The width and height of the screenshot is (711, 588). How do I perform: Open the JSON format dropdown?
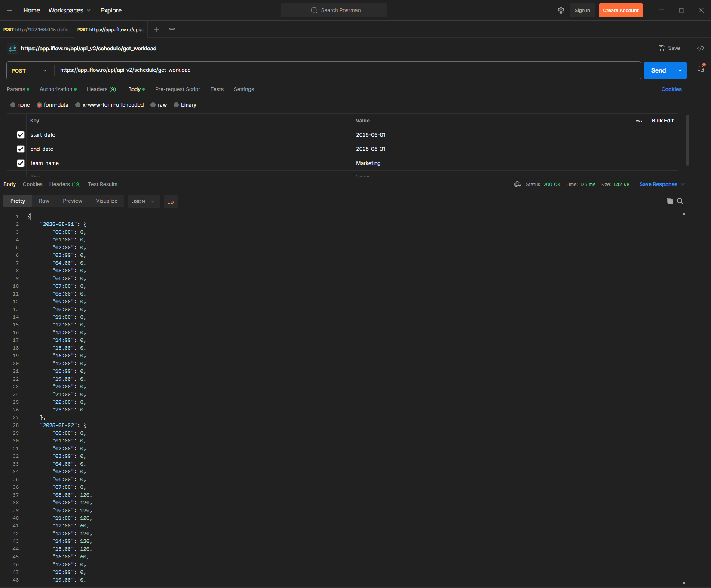(144, 201)
